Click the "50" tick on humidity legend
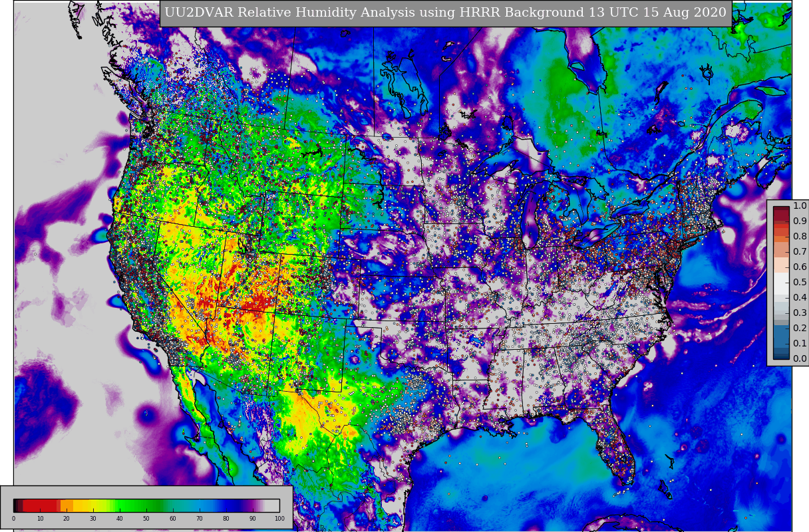Viewport: 809px width, 532px height. [x=146, y=519]
